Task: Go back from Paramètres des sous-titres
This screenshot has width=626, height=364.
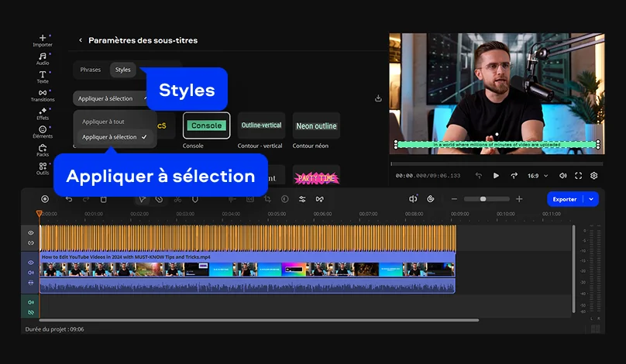Action: coord(81,40)
